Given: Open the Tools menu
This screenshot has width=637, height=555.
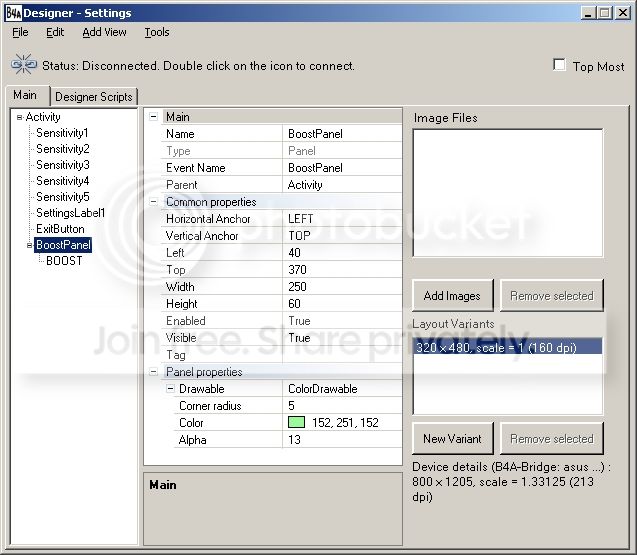Looking at the screenshot, I should pyautogui.click(x=157, y=32).
